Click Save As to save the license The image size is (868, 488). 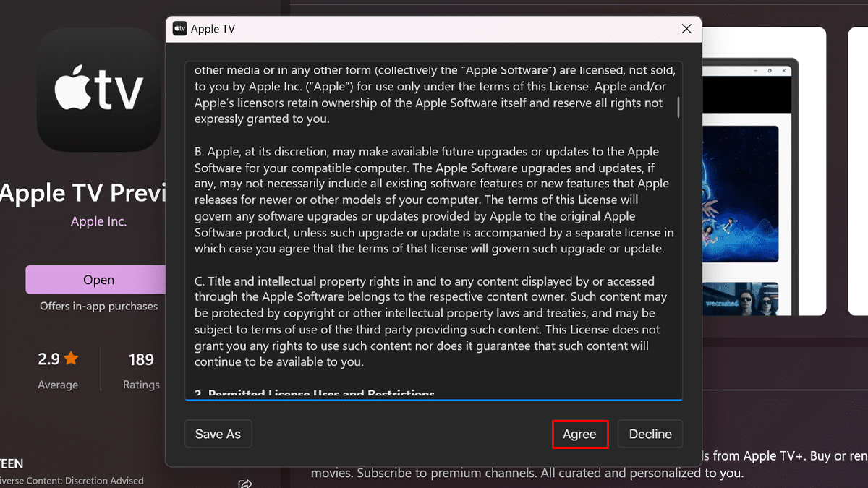point(218,434)
